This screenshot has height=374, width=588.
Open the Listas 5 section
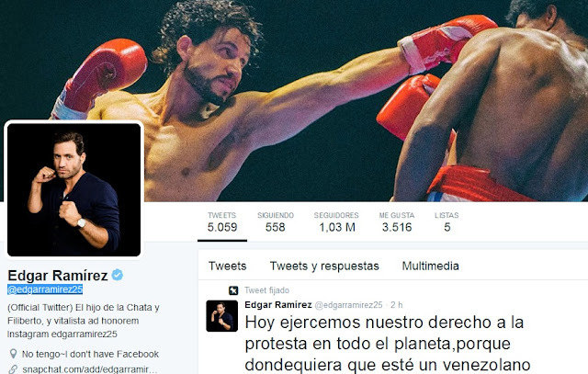[x=447, y=221]
